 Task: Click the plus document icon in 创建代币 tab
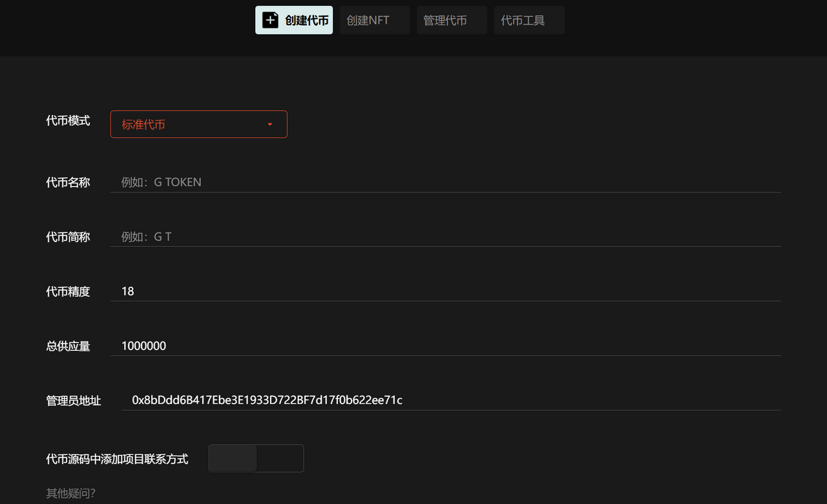[x=270, y=20]
